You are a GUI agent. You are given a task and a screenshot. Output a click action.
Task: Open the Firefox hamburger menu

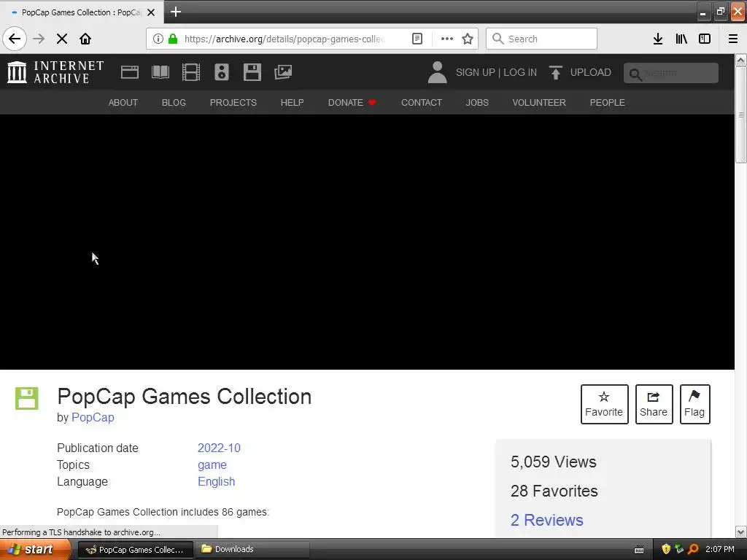coord(733,39)
